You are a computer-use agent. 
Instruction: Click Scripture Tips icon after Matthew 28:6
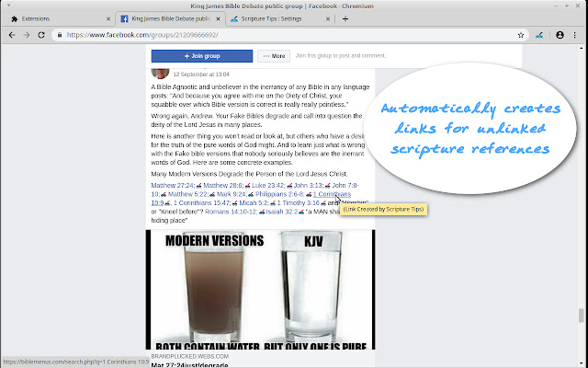tap(247, 186)
